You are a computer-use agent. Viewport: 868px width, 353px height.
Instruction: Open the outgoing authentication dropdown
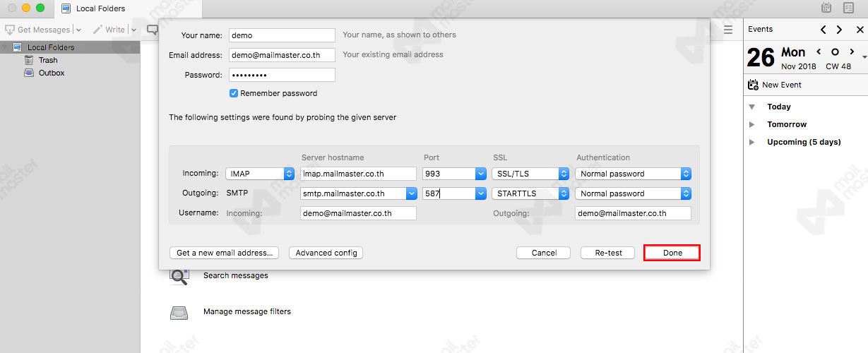633,193
